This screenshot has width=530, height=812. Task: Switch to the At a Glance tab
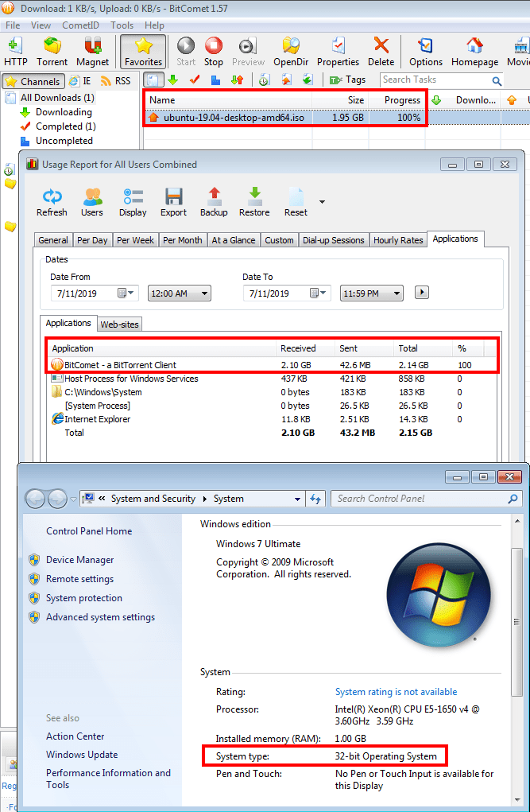(x=234, y=240)
